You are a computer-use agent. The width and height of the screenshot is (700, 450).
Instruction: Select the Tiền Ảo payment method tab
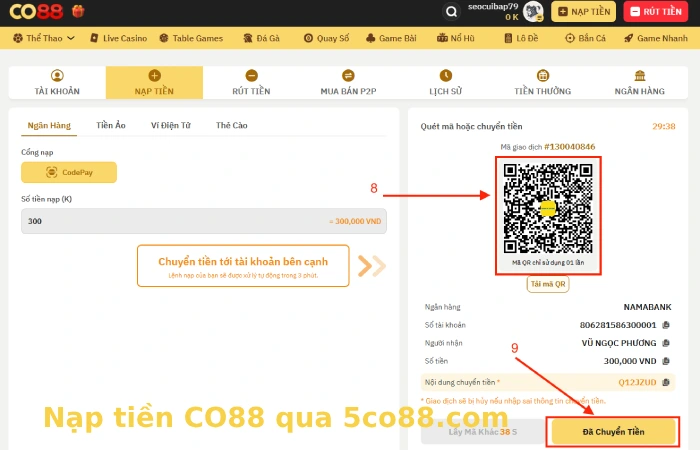[111, 125]
